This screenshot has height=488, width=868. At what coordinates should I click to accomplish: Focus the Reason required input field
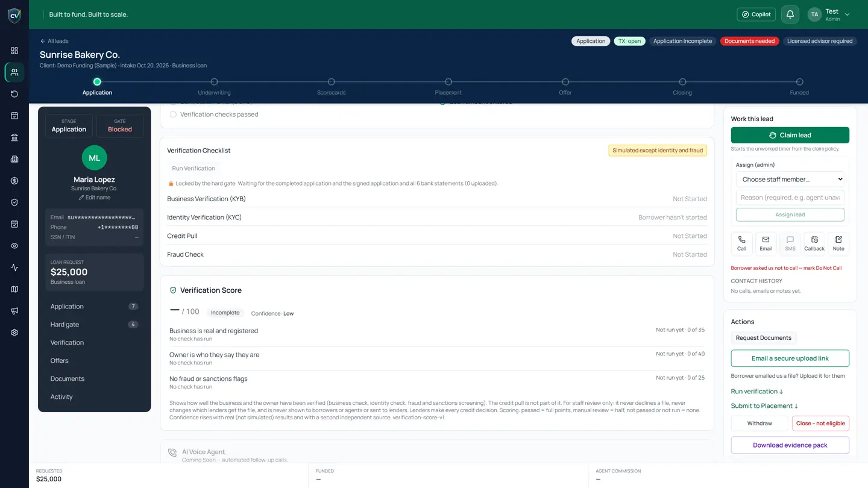tap(790, 198)
